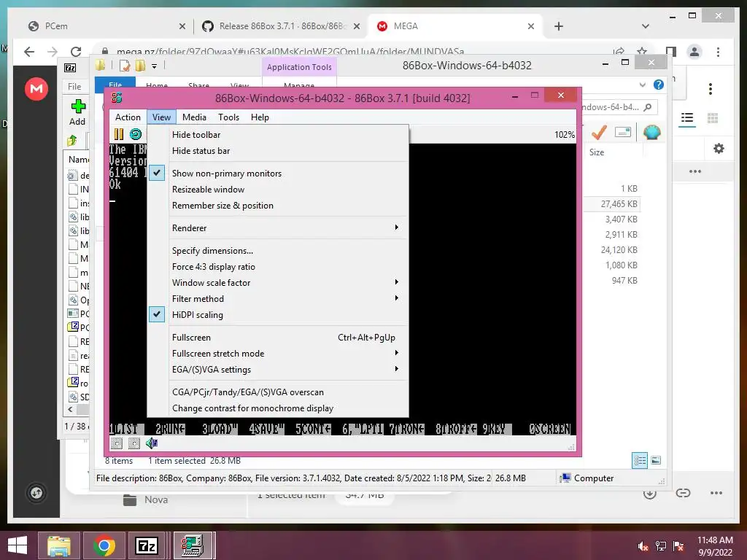Enable Remember size & position

tap(278, 206)
